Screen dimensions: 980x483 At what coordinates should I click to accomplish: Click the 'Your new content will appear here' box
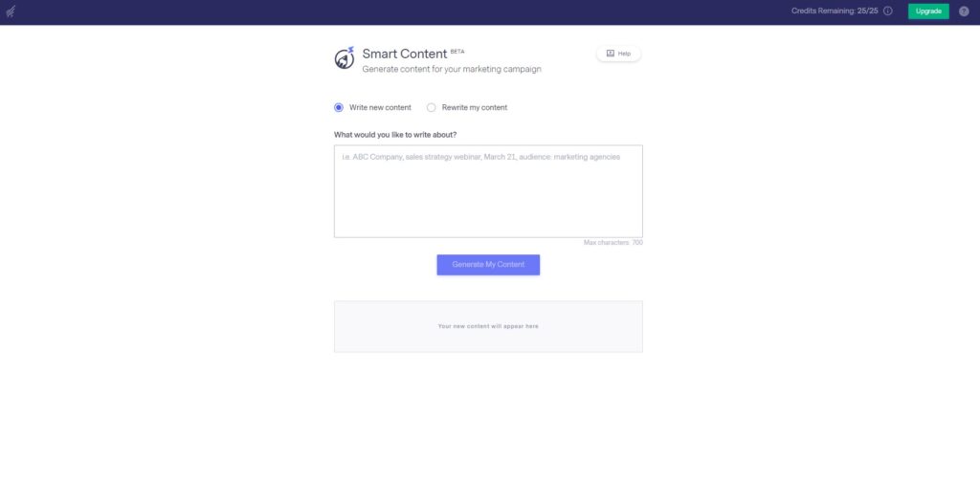coord(488,326)
